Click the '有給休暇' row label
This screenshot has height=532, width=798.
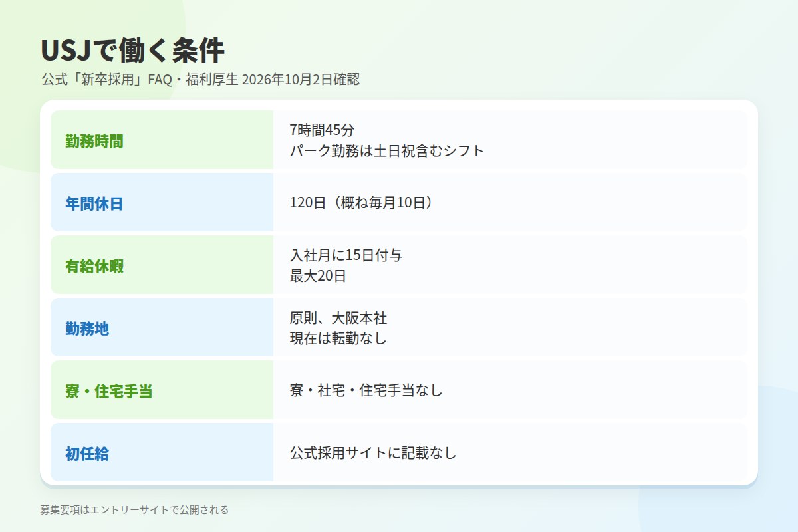coord(94,266)
